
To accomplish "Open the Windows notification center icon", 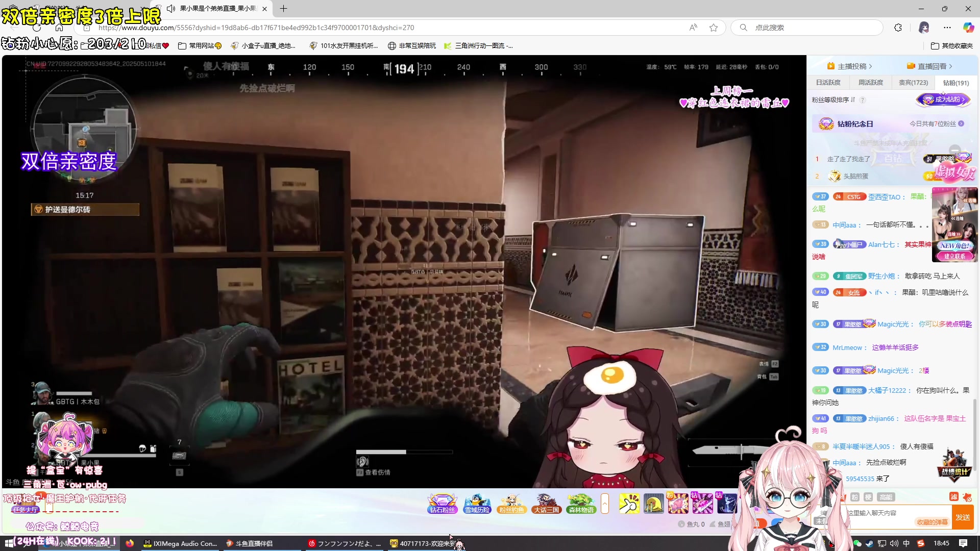I will pos(963,544).
